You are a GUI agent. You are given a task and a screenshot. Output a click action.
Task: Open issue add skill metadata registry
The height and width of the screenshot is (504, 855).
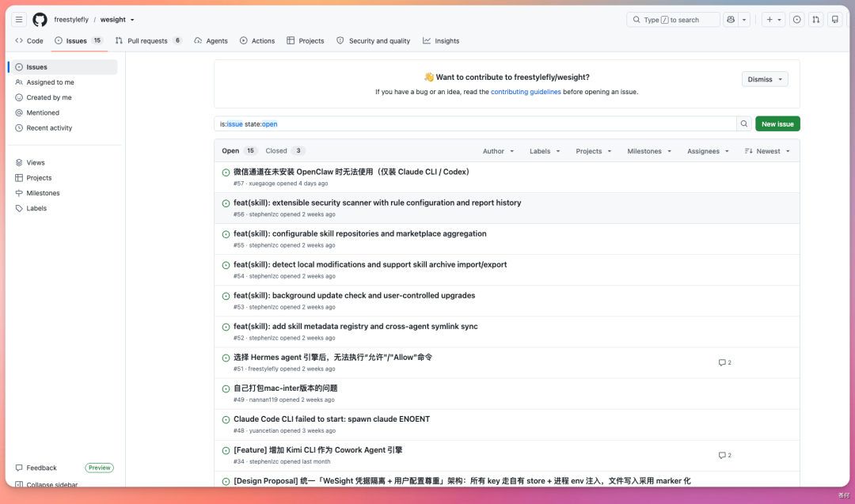click(355, 327)
